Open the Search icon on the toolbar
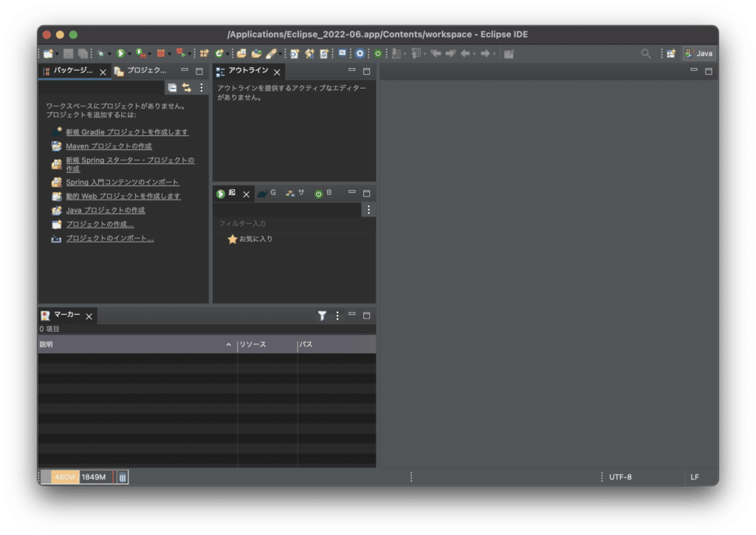 [646, 53]
